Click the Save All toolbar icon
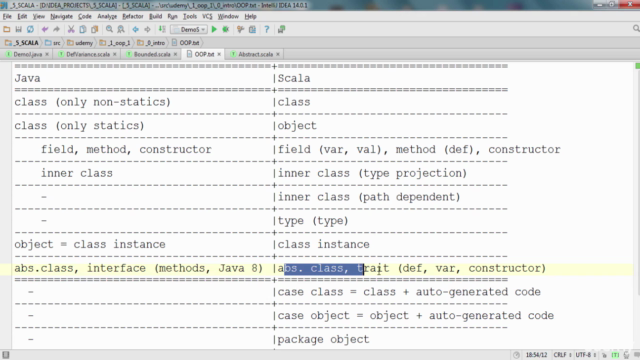Screen dimensions: 640x360 click(x=18, y=29)
